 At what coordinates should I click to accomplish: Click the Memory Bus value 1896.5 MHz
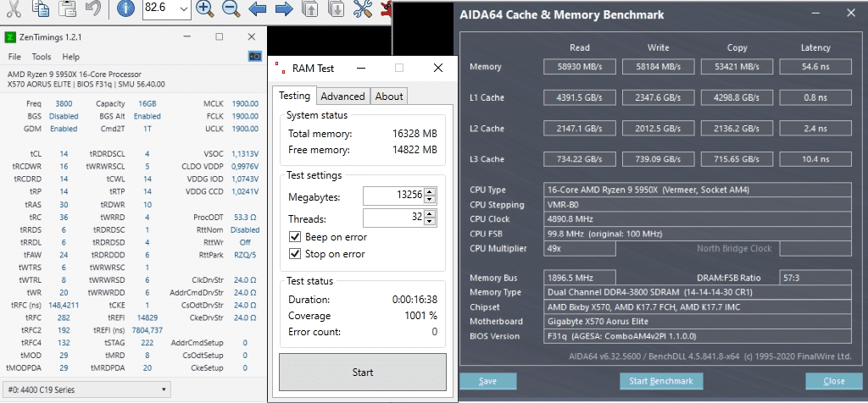coord(580,278)
